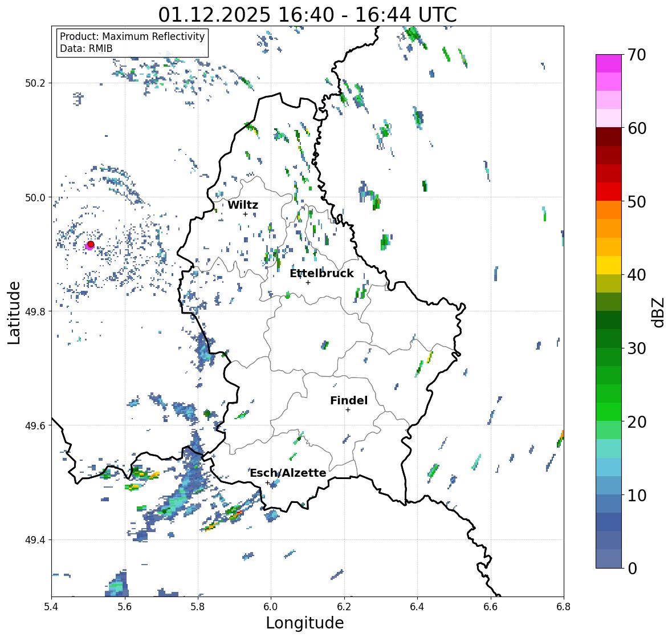Click longitude tick label 5.6
672x637 pixels.
pos(125,607)
